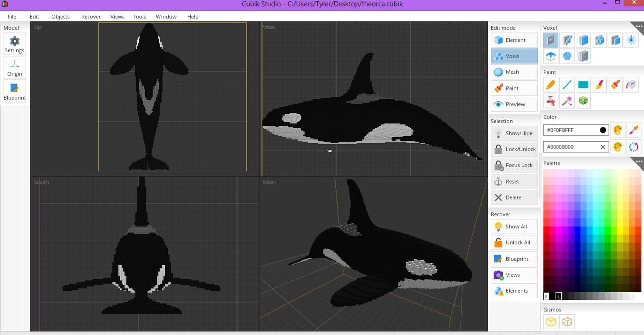
Task: Open the Objects menu
Action: coord(60,17)
